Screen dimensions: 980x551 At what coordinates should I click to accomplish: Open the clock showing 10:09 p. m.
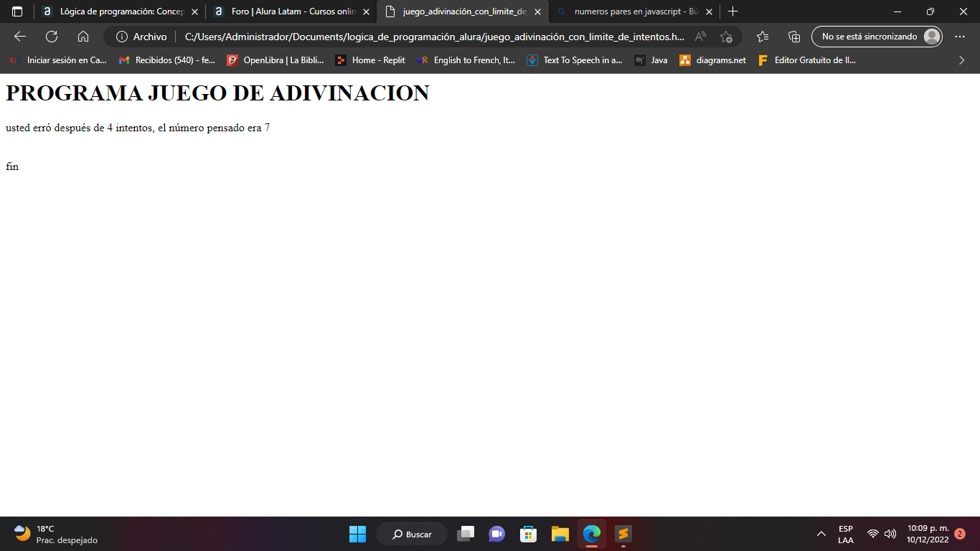coord(927,534)
